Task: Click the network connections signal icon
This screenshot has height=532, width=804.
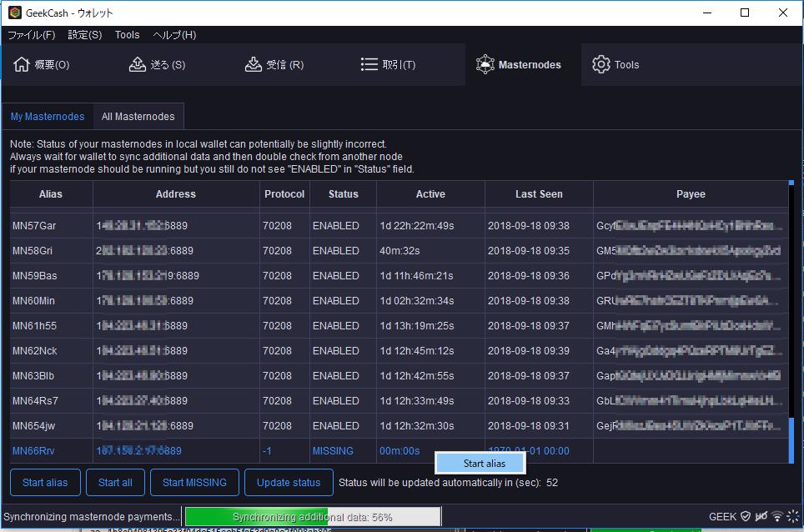Action: coord(777,517)
